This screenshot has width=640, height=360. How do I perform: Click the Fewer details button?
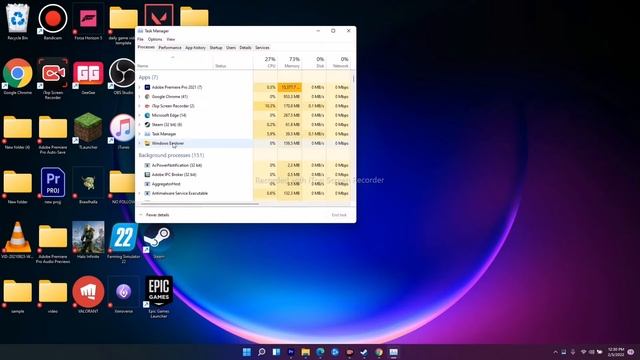pyautogui.click(x=154, y=215)
